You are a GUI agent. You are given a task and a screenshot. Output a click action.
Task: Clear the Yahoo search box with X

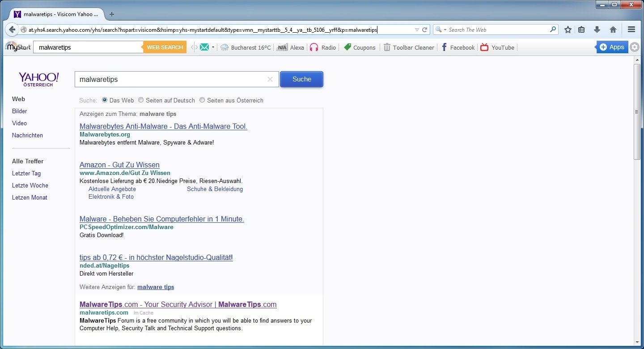tap(270, 79)
